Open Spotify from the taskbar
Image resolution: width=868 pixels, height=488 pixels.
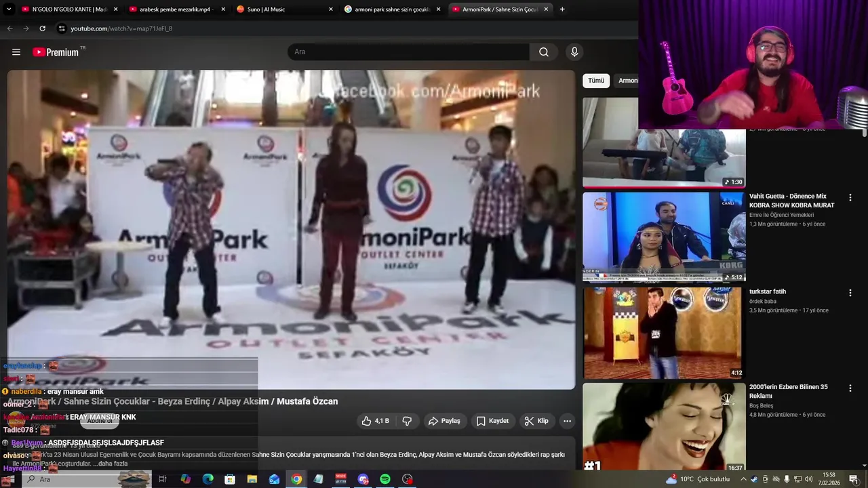click(384, 479)
